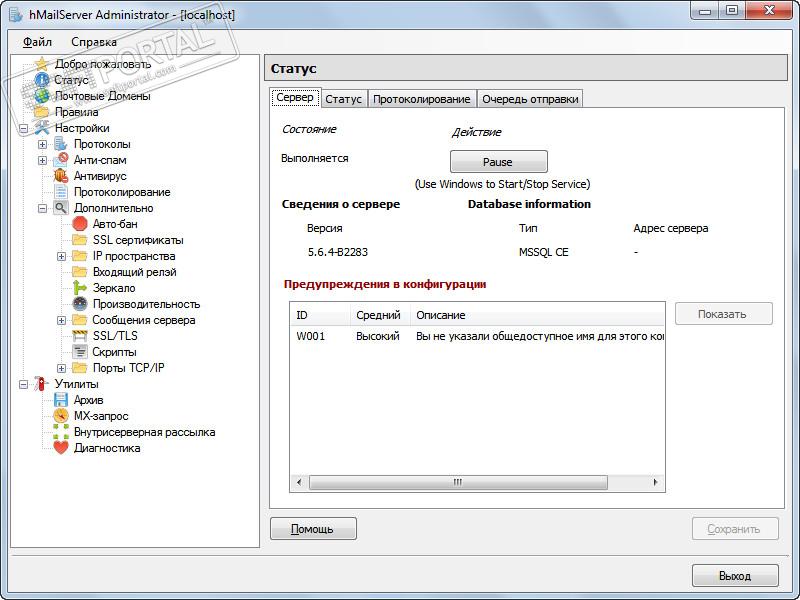
Task: Collapse the Утилиты tree node
Action: point(23,384)
